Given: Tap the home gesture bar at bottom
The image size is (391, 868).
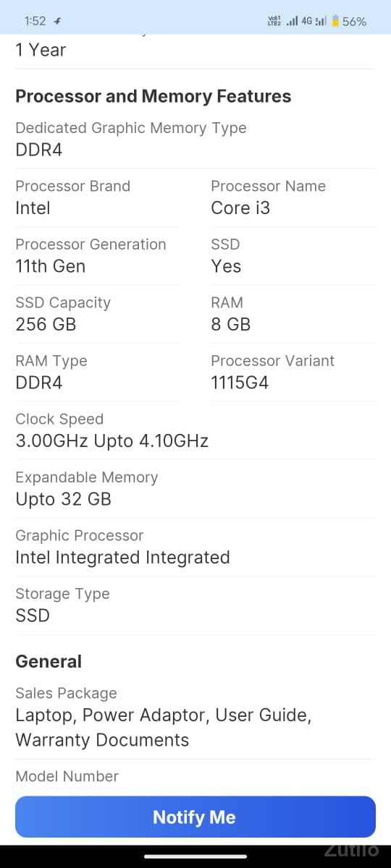Looking at the screenshot, I should (x=195, y=856).
